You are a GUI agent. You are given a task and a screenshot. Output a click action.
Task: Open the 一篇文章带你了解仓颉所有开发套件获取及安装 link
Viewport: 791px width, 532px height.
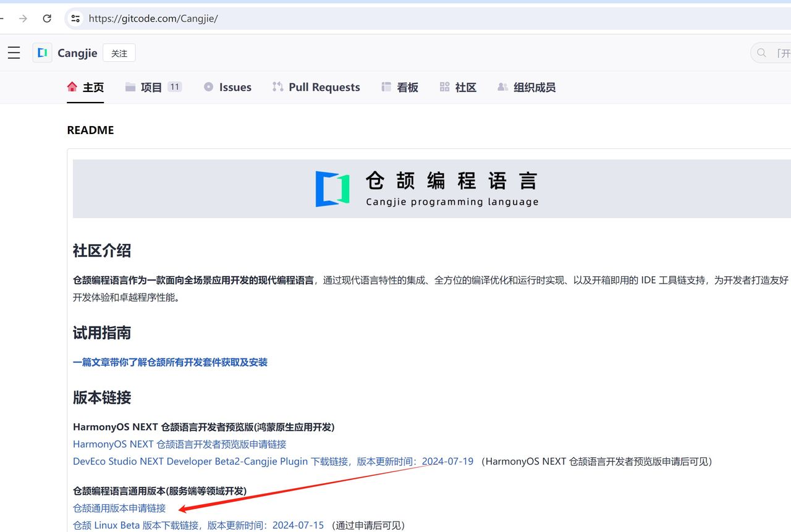point(169,362)
